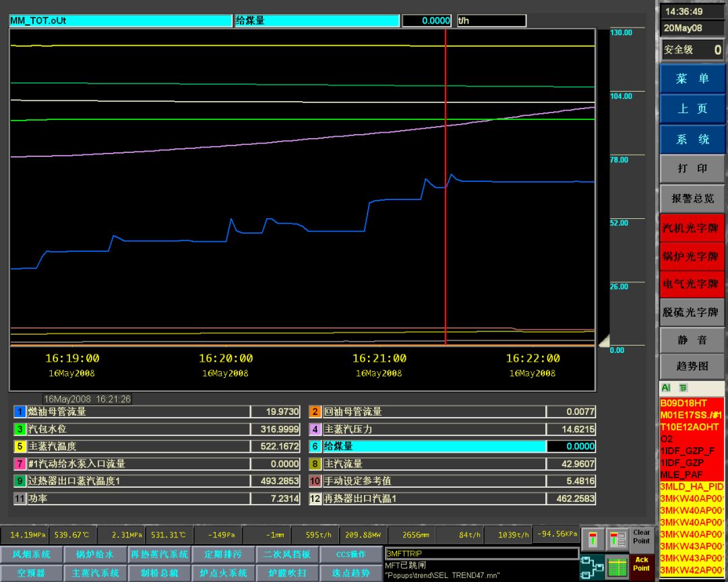Silence alarms with 静音 button
Viewport: 728px width, 582px height.
pyautogui.click(x=692, y=340)
